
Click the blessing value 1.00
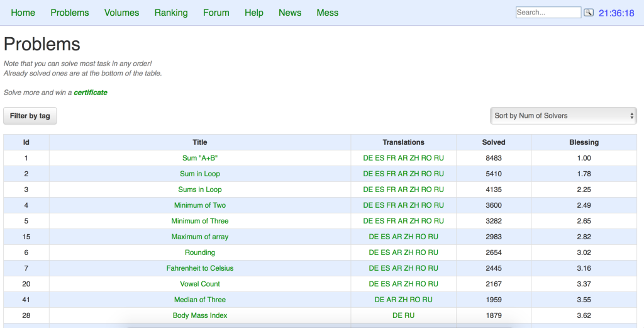coord(584,158)
